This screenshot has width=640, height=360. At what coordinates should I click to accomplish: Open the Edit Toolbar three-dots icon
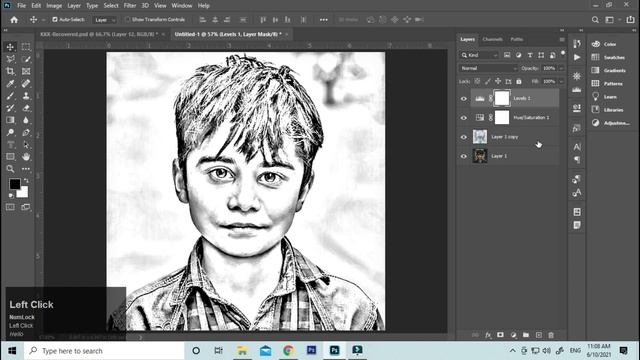(26, 169)
